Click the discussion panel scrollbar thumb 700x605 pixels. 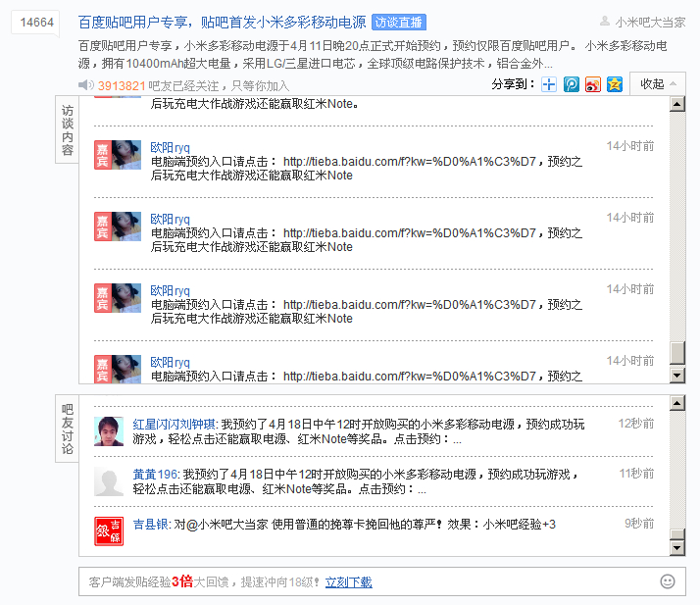pos(677,534)
